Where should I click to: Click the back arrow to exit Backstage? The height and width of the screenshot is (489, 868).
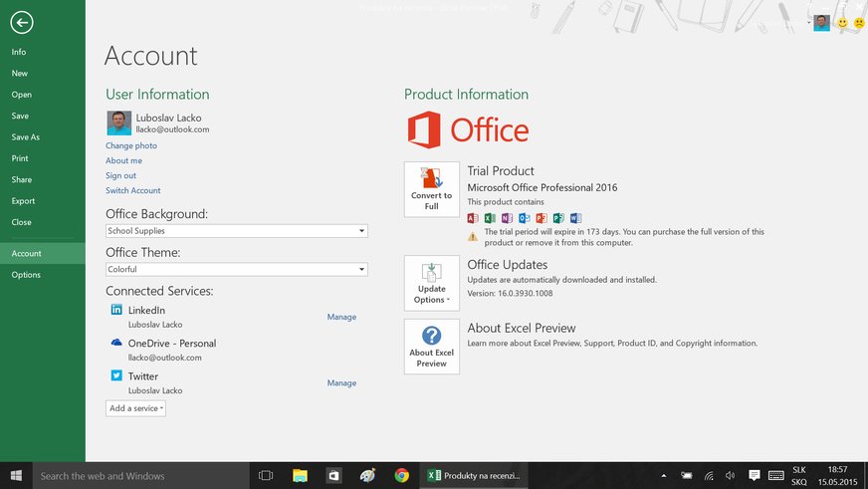pos(20,23)
